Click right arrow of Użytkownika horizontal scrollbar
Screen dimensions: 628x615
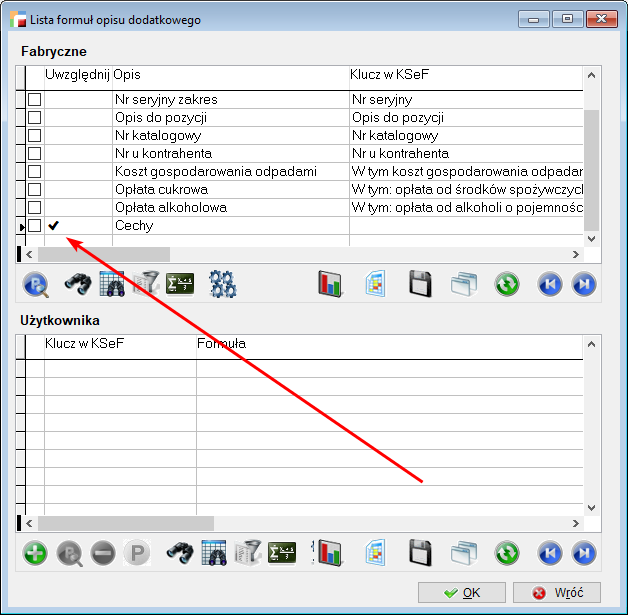[x=575, y=523]
